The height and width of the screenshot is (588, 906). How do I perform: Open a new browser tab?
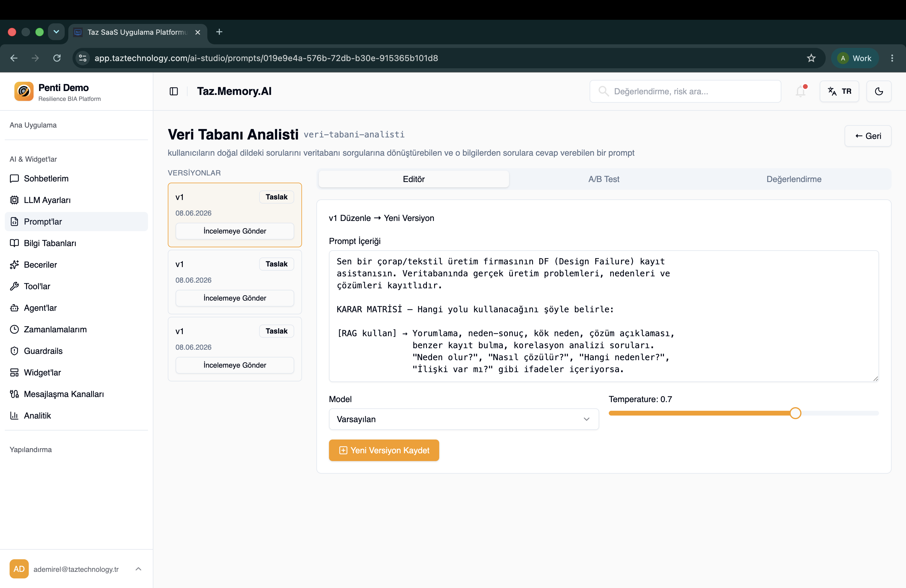click(x=219, y=32)
